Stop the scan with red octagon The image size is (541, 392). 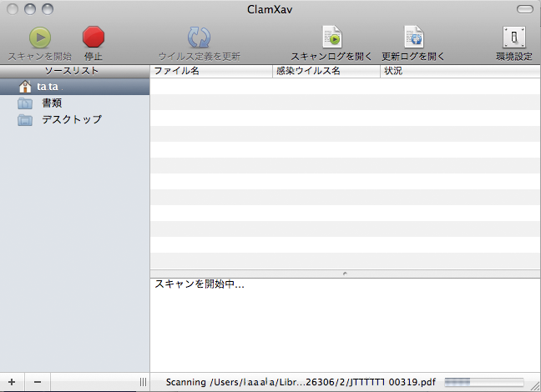pos(94,37)
